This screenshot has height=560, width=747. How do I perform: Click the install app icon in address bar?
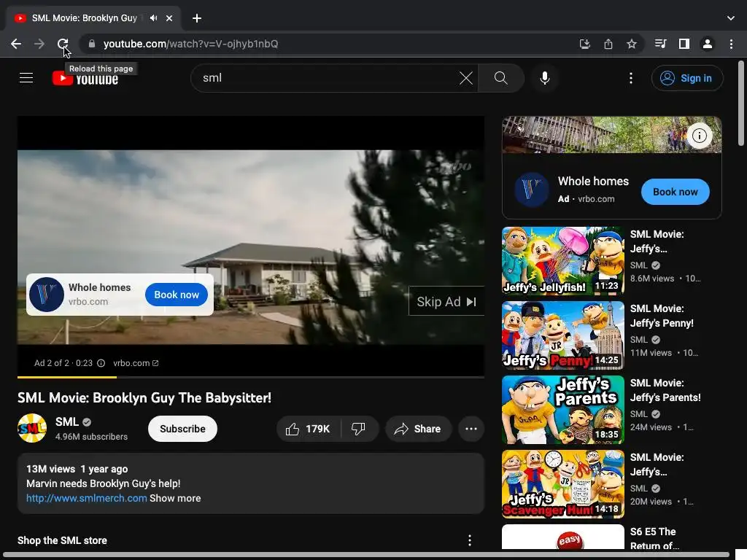click(x=584, y=44)
